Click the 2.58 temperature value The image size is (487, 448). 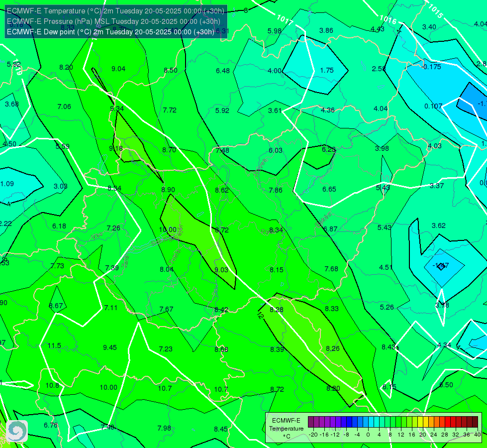379,69
